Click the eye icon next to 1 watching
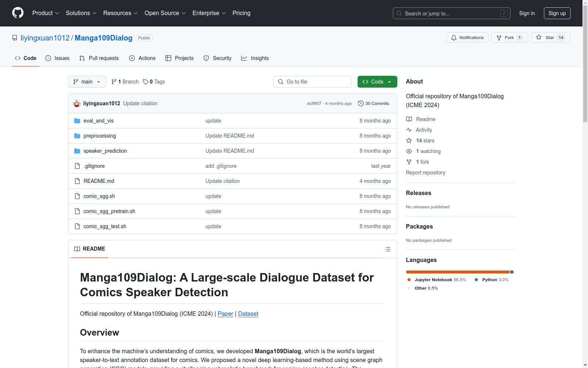 [409, 151]
